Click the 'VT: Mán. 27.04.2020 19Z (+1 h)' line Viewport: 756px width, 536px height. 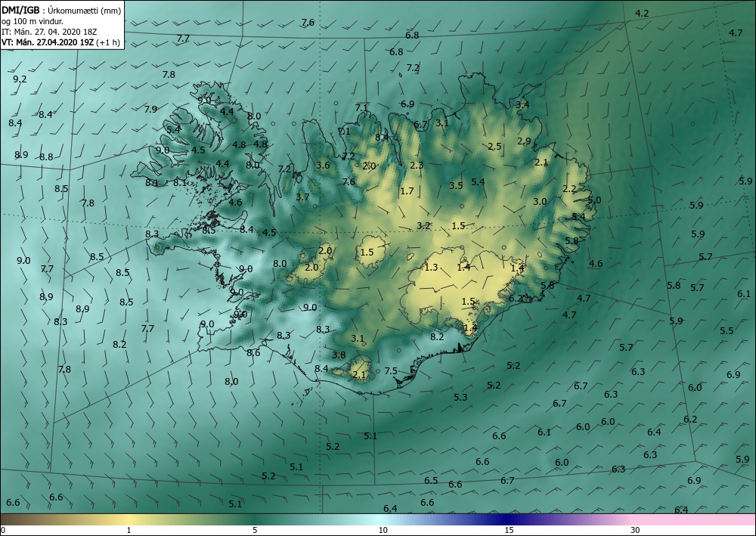(60, 42)
